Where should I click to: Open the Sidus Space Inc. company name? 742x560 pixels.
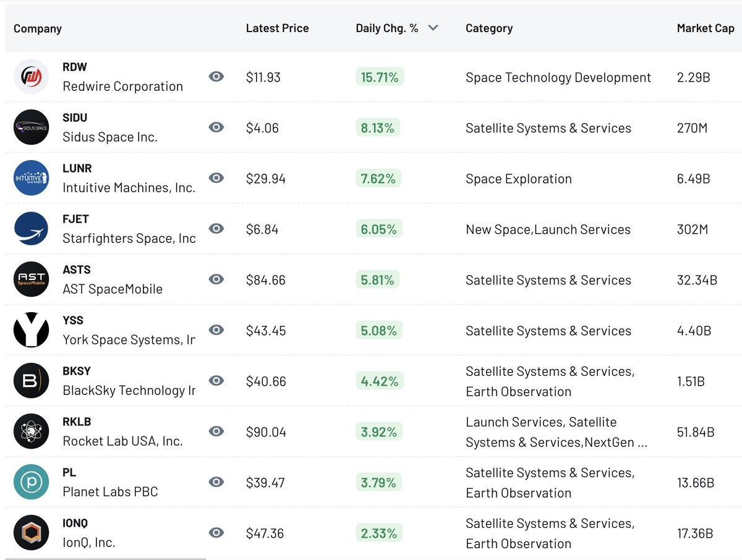point(110,137)
